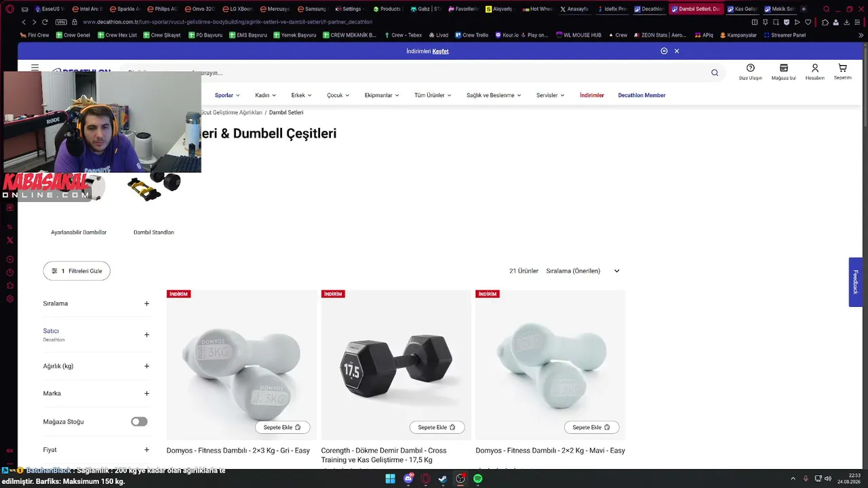868x488 pixels.
Task: Open the İndirimler link
Action: click(x=592, y=96)
